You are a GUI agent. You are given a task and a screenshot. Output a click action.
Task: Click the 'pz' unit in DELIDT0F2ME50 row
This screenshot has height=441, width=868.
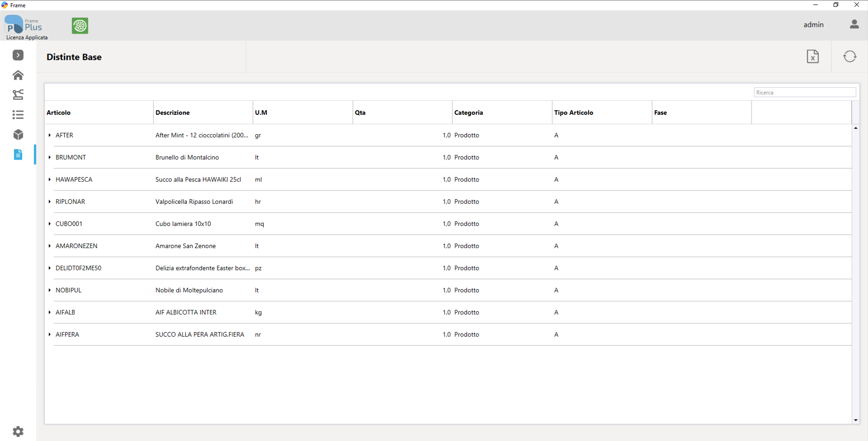point(258,268)
